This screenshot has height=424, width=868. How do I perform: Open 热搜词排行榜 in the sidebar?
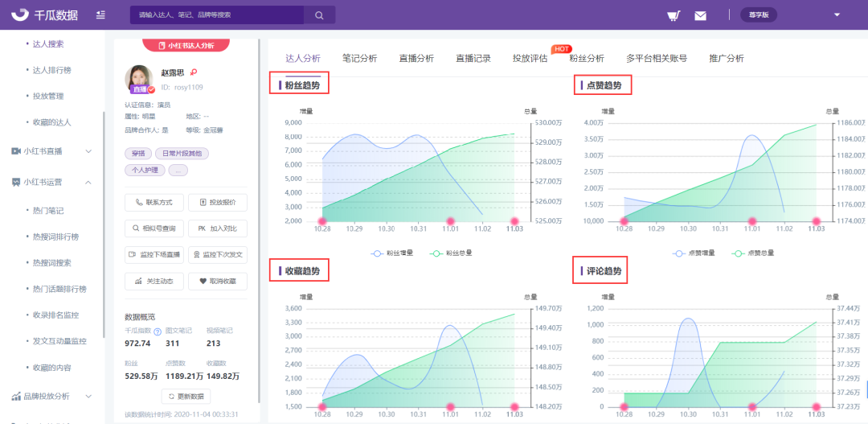[x=56, y=237]
